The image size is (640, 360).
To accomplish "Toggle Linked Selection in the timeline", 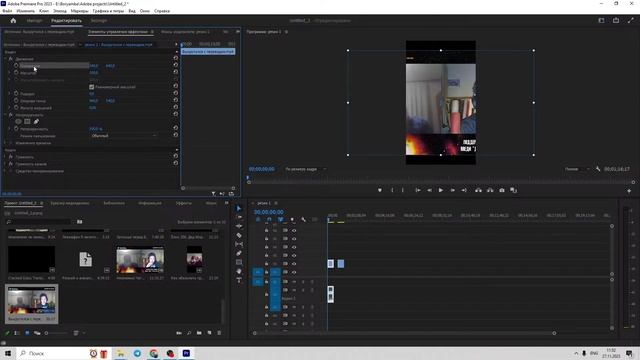I will (x=280, y=220).
